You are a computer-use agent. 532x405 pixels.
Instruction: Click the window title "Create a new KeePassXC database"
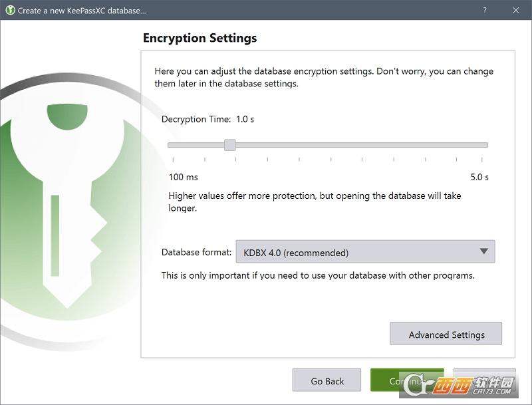point(81,11)
